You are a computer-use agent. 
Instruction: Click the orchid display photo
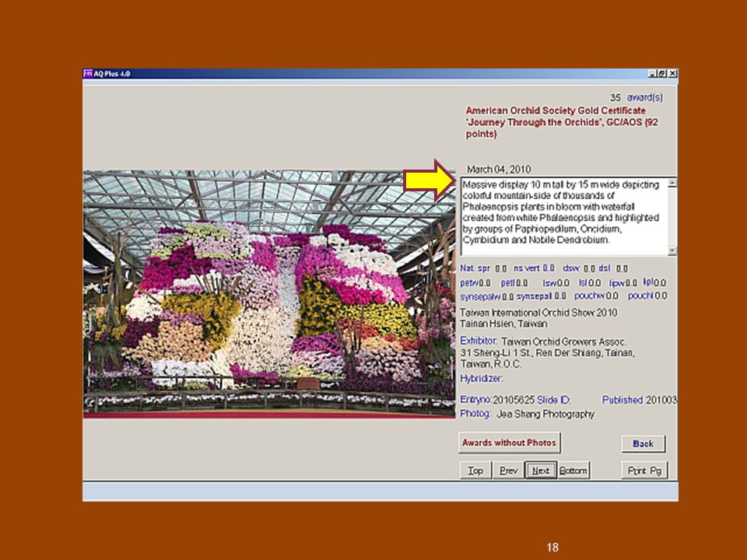269,294
